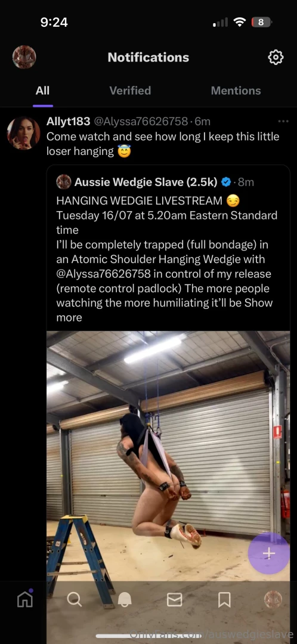Expand the three-dot more options on post
Image resolution: width=297 pixels, height=644 pixels.
click(x=283, y=121)
